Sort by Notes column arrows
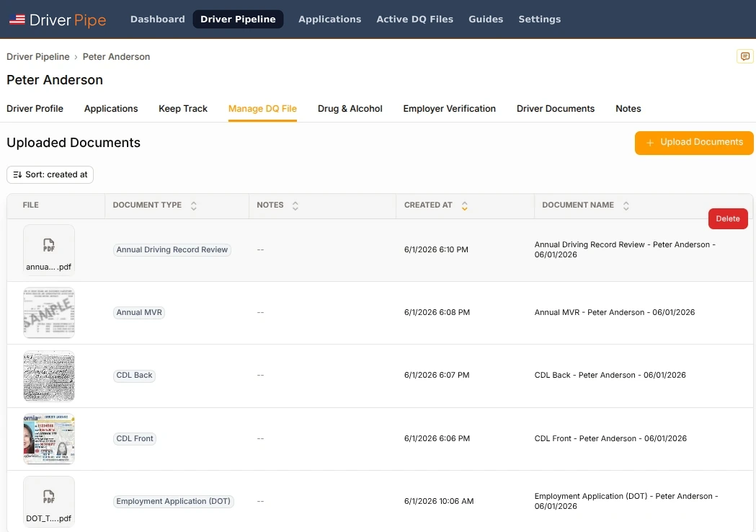This screenshot has height=532, width=756. click(x=295, y=206)
